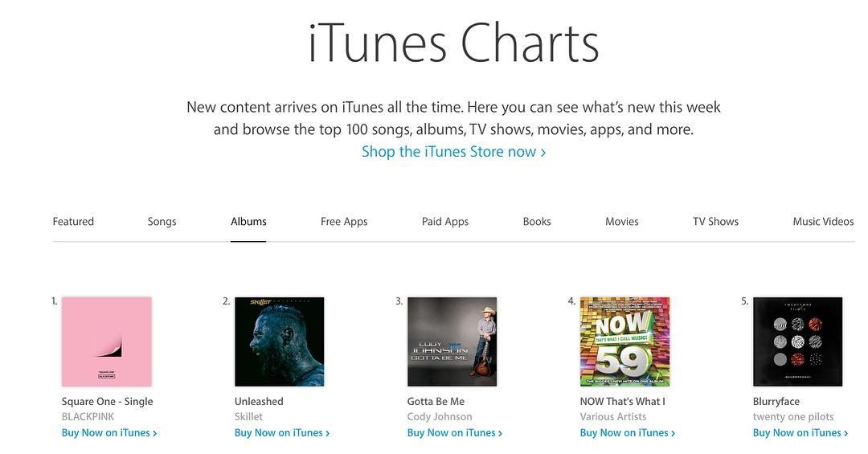This screenshot has height=454, width=868.
Task: Open the Music Videos tab
Action: 823,222
